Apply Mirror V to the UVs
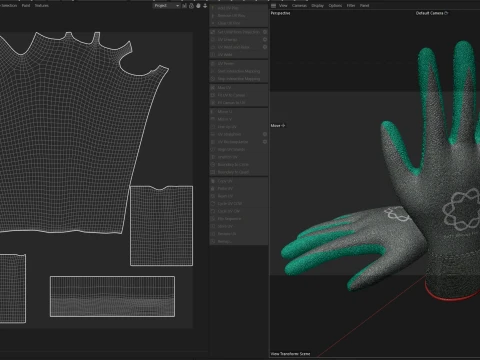The image size is (480, 360). tap(239, 119)
